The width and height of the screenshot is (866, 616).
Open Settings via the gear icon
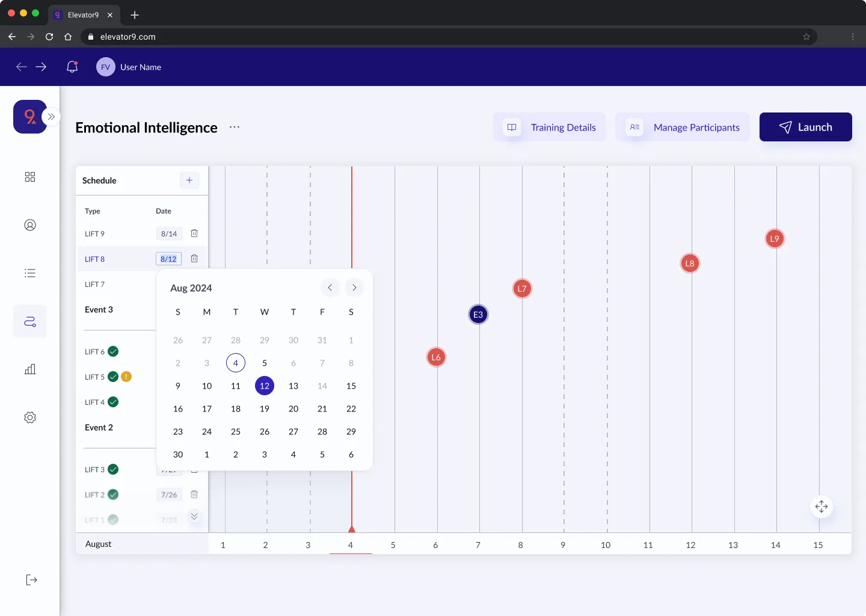[x=30, y=417]
